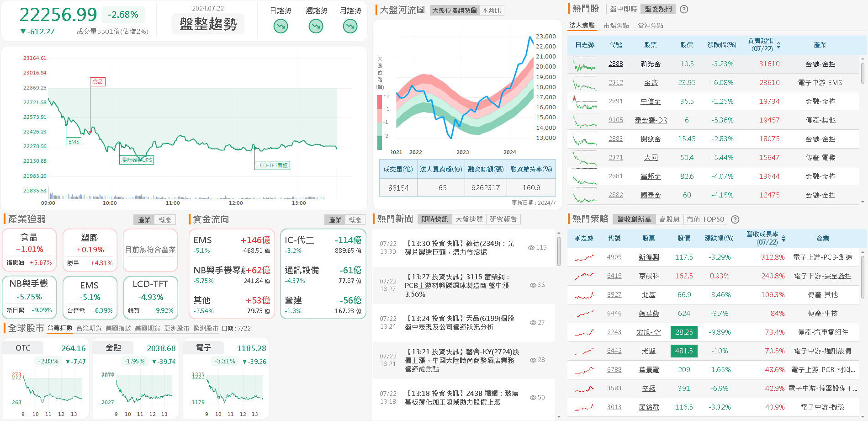This screenshot has height=421, width=868.
Task: Open 當沖焦點 sub-tab
Action: click(x=651, y=26)
